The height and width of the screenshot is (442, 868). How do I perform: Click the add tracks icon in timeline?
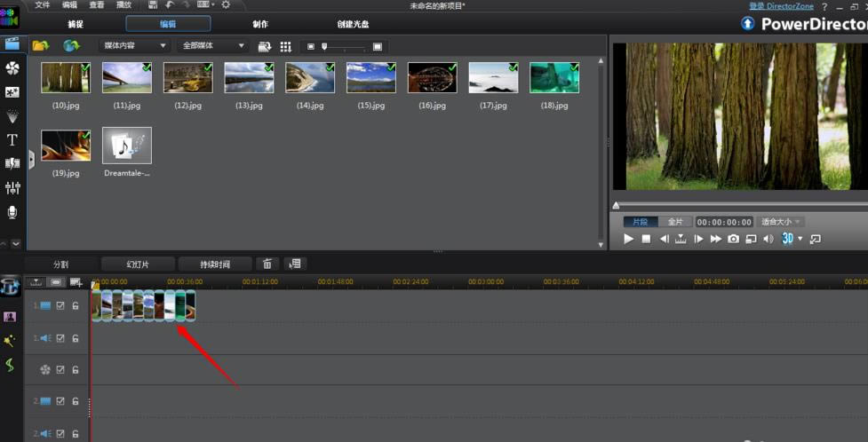pos(76,282)
